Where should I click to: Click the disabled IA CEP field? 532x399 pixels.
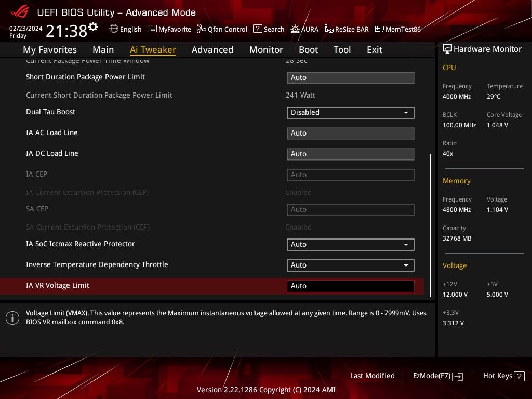click(x=351, y=175)
